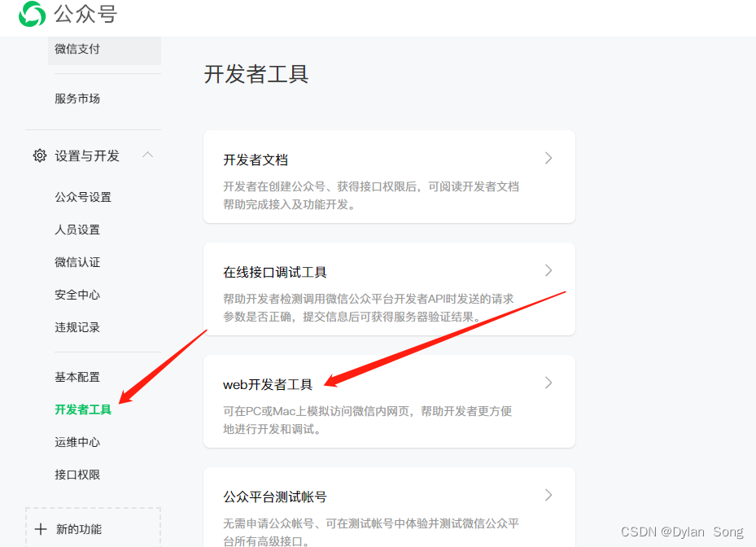This screenshot has width=756, height=547.
Task: Collapse the 设置与开发 section chevron
Action: pyautogui.click(x=147, y=155)
